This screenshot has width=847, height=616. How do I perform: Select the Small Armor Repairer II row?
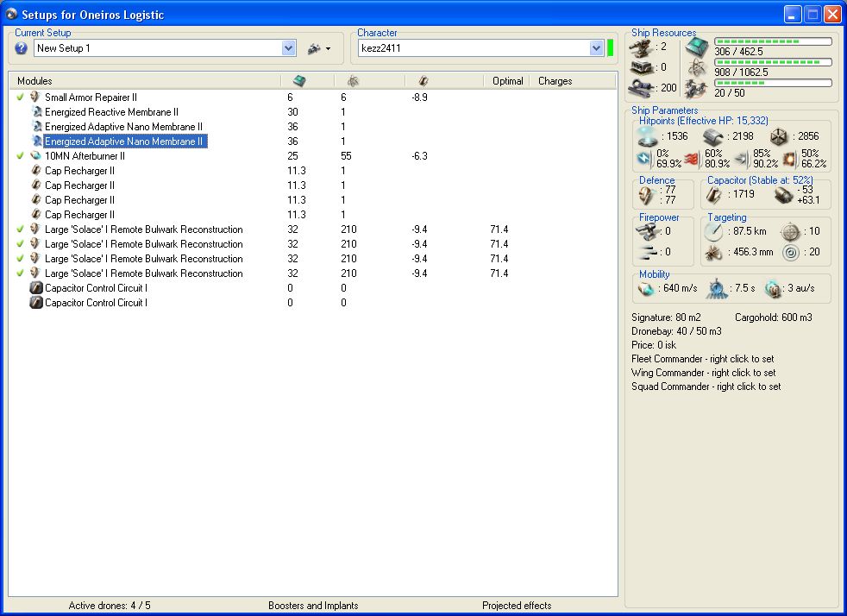tap(312, 97)
